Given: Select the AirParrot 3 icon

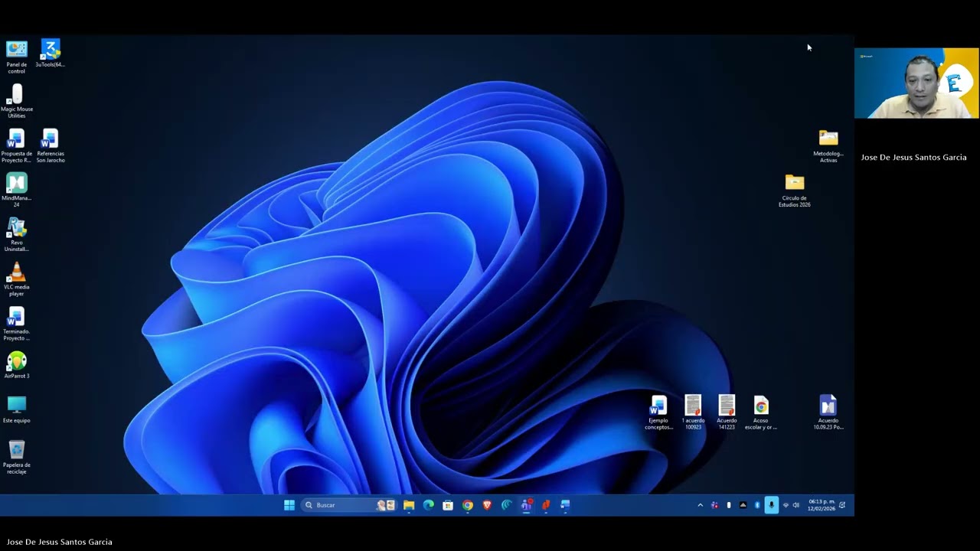Looking at the screenshot, I should coord(17,365).
